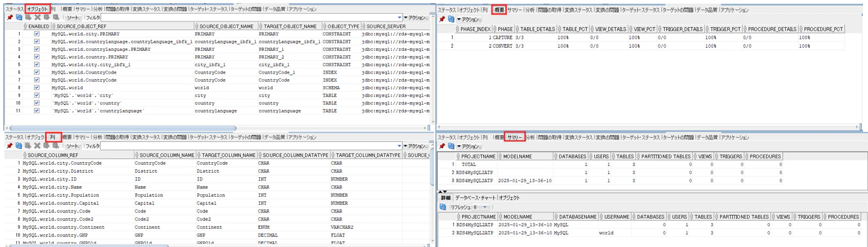This screenshot has height=247, width=868.
Task: Click the sort arrows icon on the PHASE_INDEX header
Action: tap(457, 29)
